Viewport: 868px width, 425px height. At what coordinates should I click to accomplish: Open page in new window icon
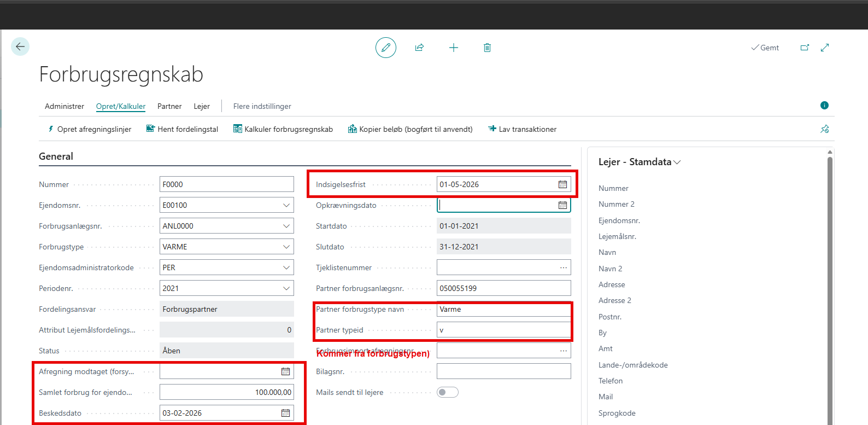[x=805, y=48]
